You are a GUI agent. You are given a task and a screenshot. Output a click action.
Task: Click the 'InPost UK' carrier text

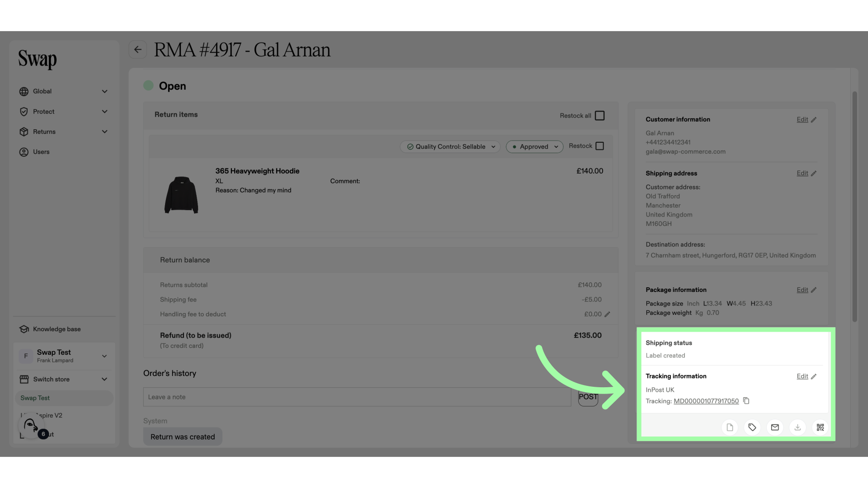click(660, 390)
